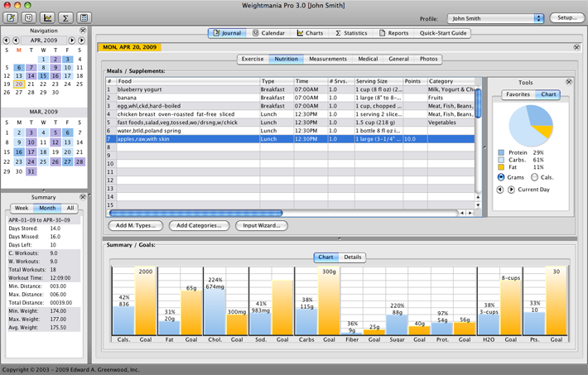Click the Serving Size column header
The width and height of the screenshot is (588, 375).
[x=378, y=81]
